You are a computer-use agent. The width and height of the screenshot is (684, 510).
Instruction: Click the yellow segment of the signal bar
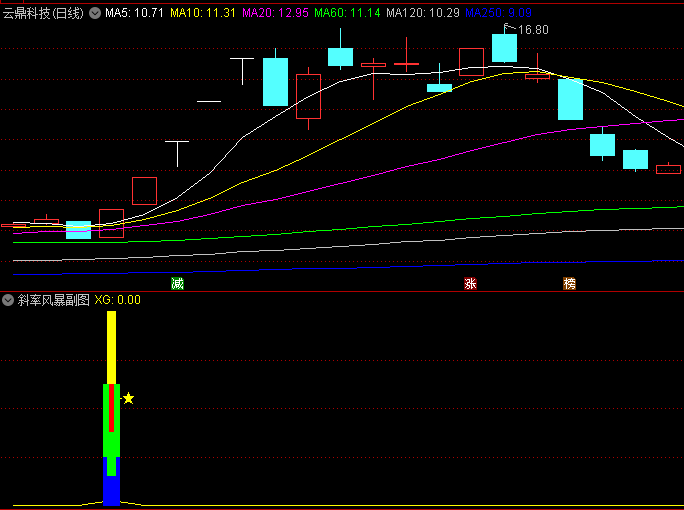tap(112, 347)
